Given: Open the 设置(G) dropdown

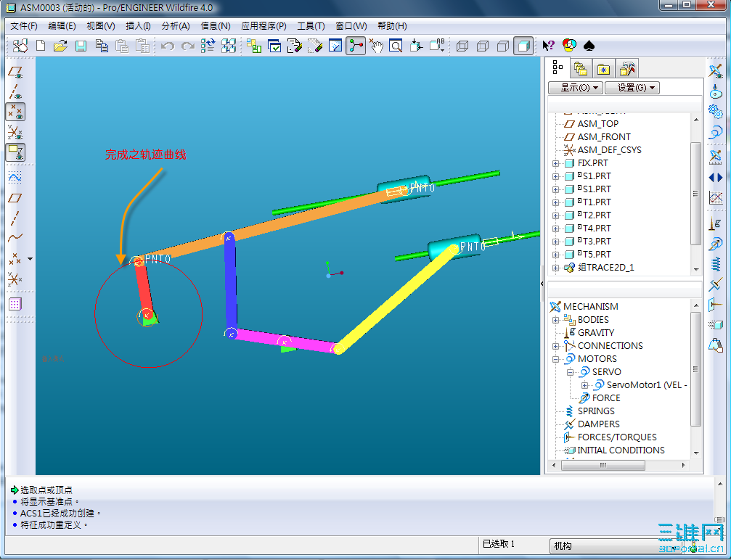Looking at the screenshot, I should [632, 88].
